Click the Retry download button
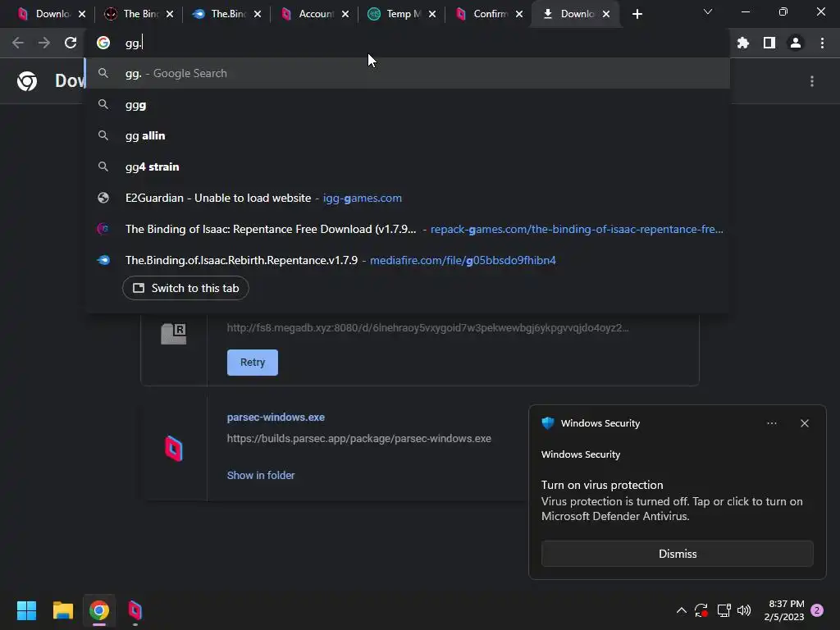The width and height of the screenshot is (840, 630). click(x=253, y=362)
